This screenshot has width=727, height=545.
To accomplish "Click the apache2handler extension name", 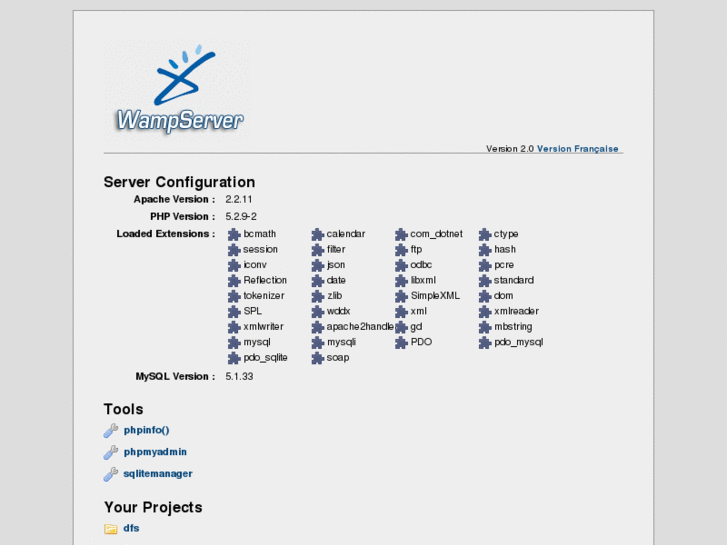I will click(x=360, y=327).
